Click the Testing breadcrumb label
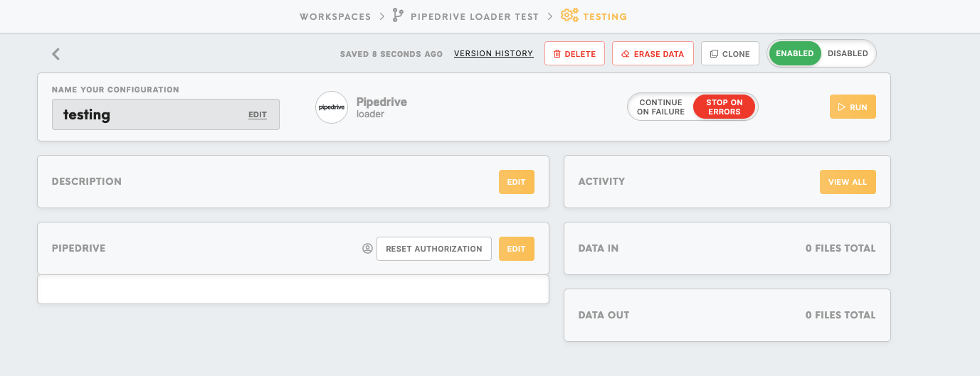Image resolution: width=980 pixels, height=376 pixels. coord(605,16)
